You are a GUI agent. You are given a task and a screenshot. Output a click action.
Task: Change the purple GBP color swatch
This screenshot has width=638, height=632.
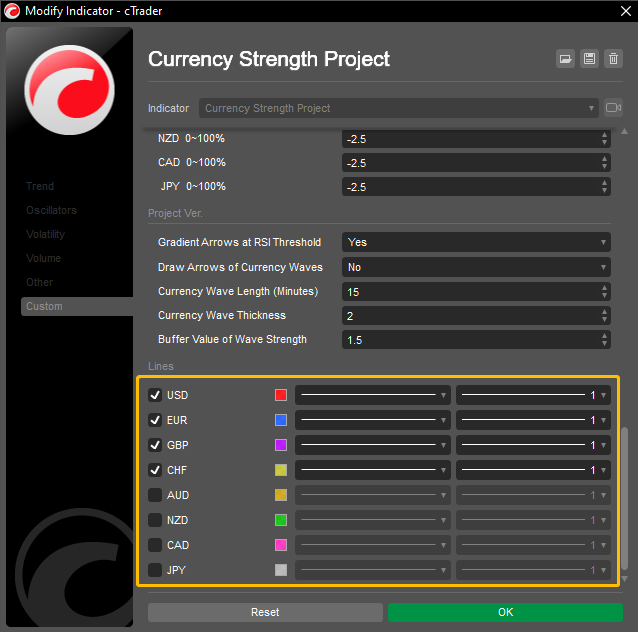coord(281,445)
